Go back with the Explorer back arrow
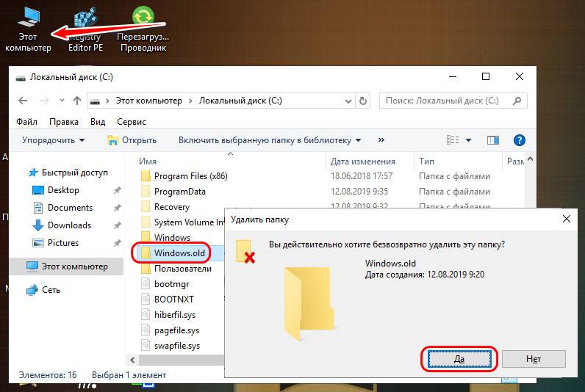 click(23, 101)
